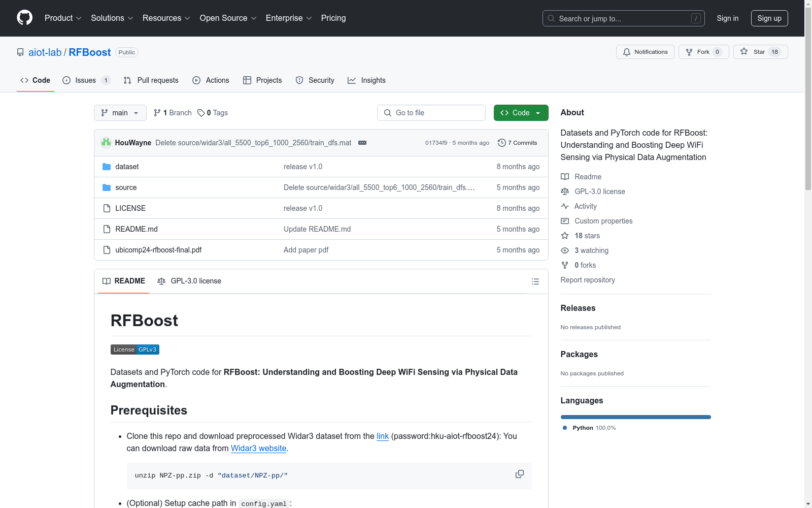Click the Sign in link

(x=728, y=18)
